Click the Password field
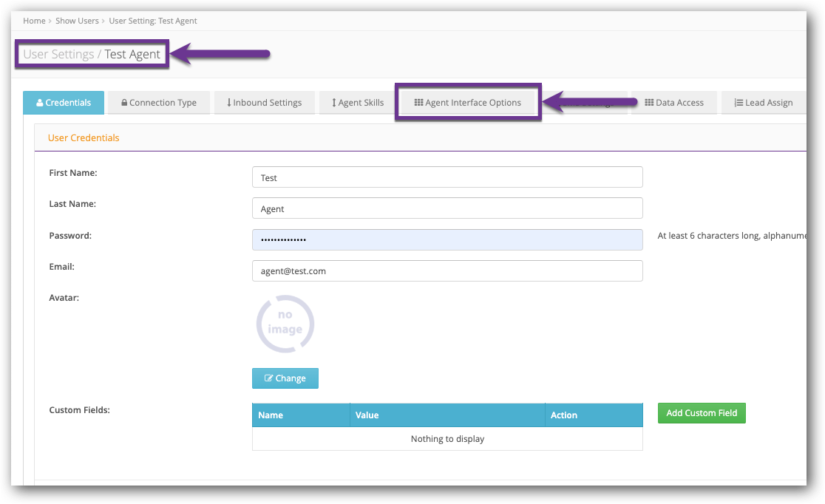This screenshot has height=504, width=825. pyautogui.click(x=447, y=239)
